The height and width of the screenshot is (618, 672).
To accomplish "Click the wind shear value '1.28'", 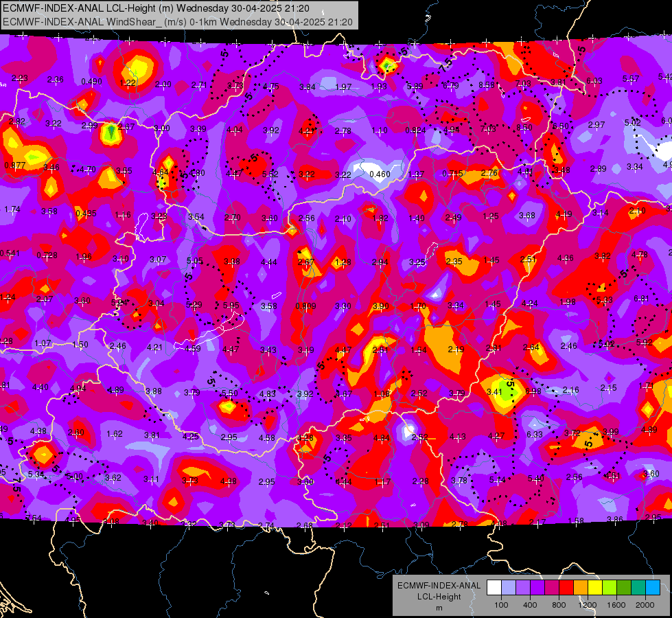I will click(343, 262).
